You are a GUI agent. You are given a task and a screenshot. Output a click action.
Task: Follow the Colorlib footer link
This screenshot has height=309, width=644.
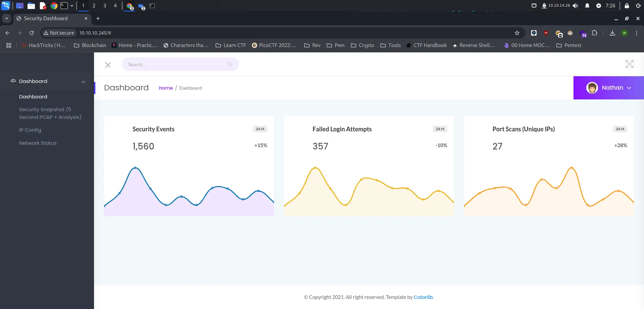[x=423, y=297]
